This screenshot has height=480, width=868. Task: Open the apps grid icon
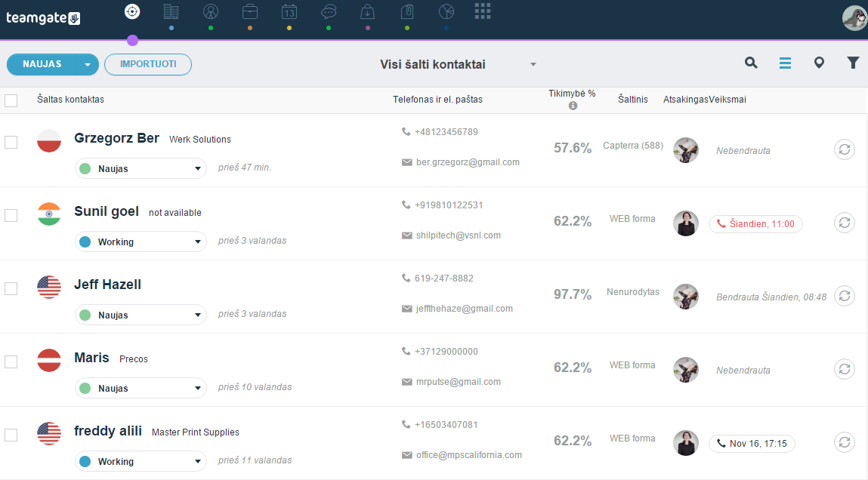coord(483,11)
